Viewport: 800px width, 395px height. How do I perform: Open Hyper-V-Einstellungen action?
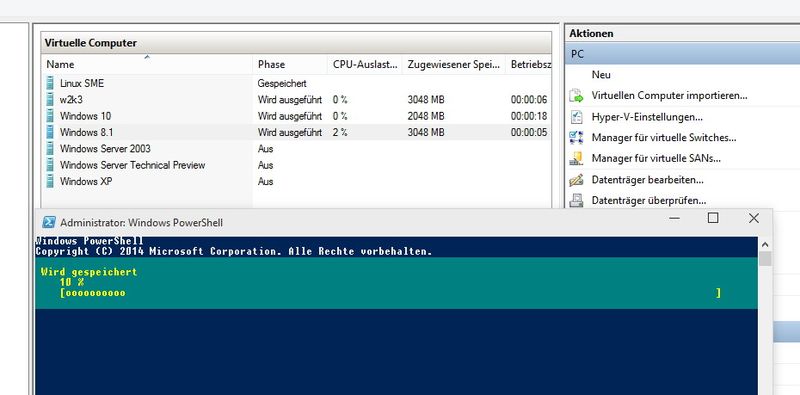[647, 117]
